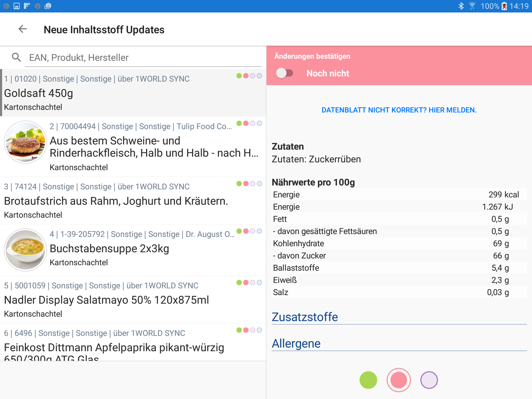Click the Hackfleisch product thumbnail image
Image resolution: width=532 pixels, height=399 pixels.
point(25,142)
